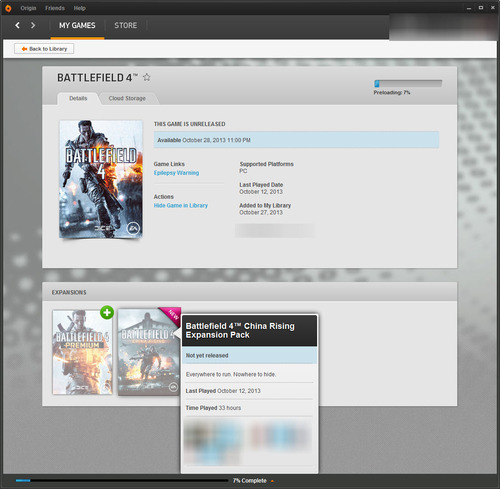Image resolution: width=500 pixels, height=489 pixels.
Task: Switch to the STORE tab
Action: click(126, 25)
